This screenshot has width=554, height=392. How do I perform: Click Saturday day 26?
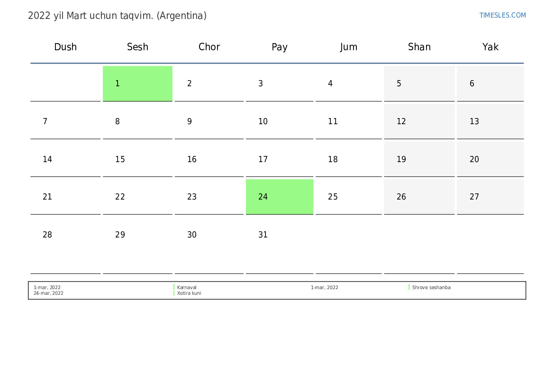419,197
